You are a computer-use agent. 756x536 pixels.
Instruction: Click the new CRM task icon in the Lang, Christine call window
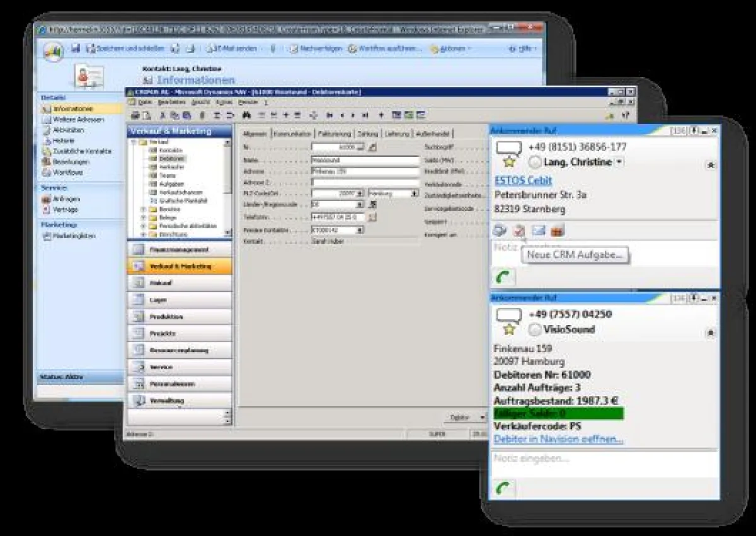518,231
